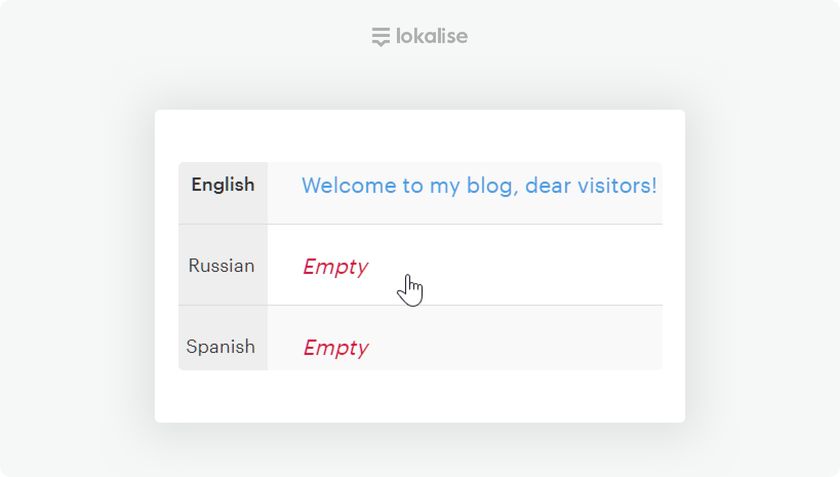Click blank space right of Russian Empty
Image resolution: width=840 pixels, height=477 pixels.
pyautogui.click(x=540, y=267)
